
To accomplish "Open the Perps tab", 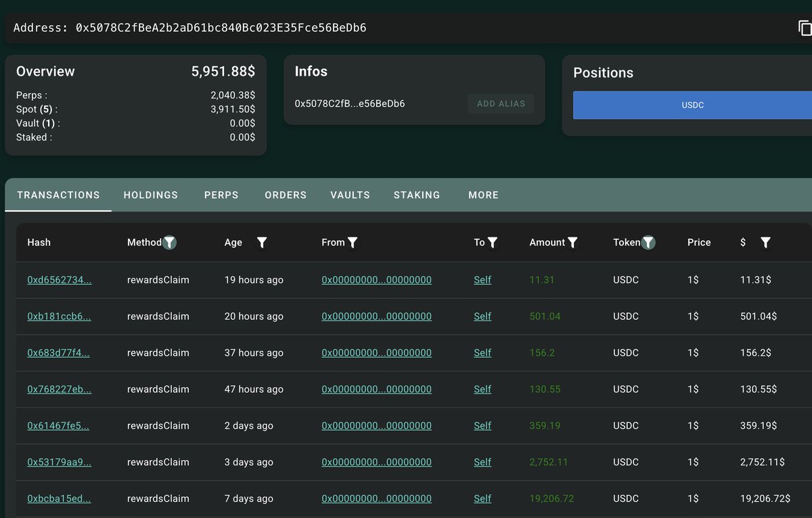I will (221, 195).
